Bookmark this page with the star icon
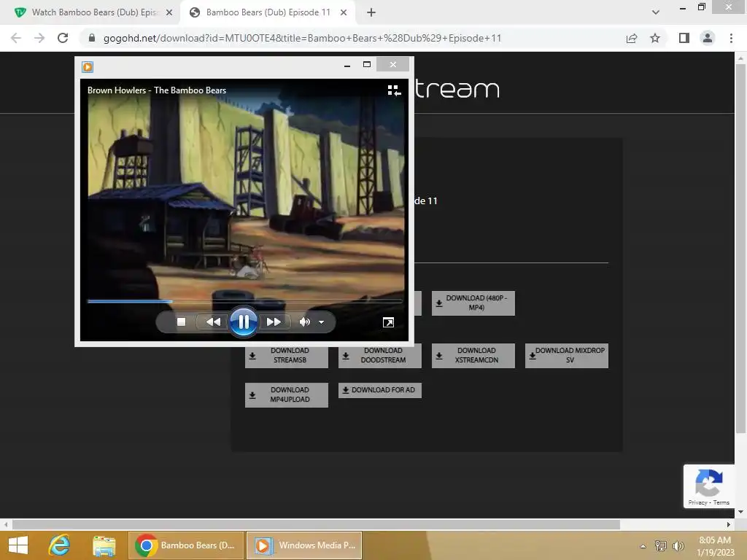Viewport: 747px width, 560px height. coord(655,38)
